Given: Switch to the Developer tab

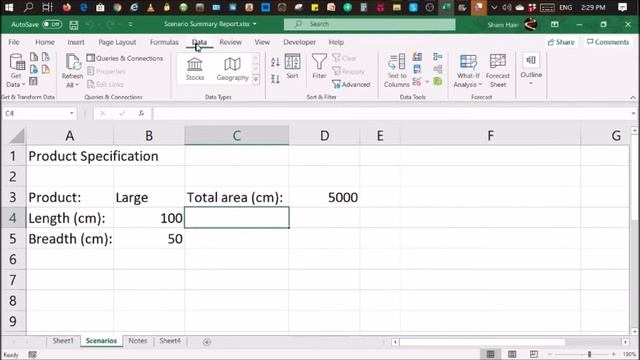Looking at the screenshot, I should point(300,42).
